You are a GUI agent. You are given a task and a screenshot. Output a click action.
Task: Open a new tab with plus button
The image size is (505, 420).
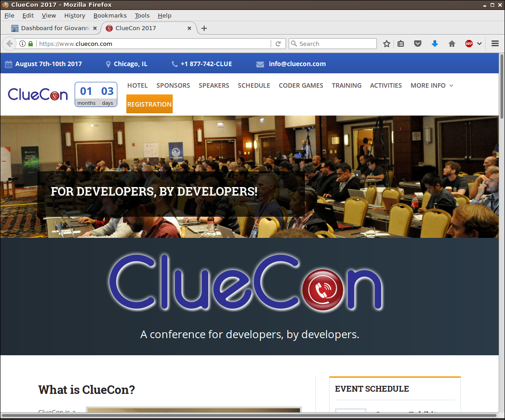(x=204, y=28)
